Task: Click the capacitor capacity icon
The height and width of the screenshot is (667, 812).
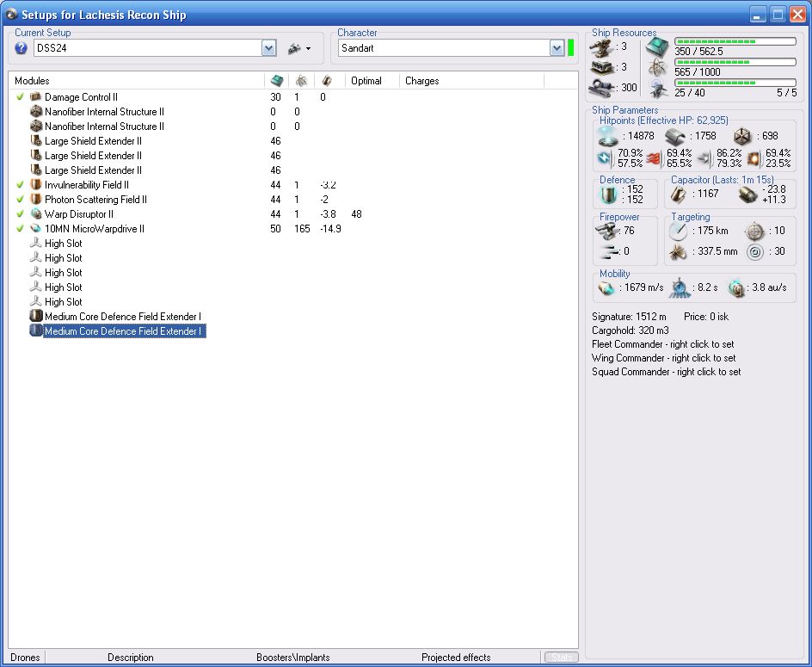Action: tap(679, 195)
